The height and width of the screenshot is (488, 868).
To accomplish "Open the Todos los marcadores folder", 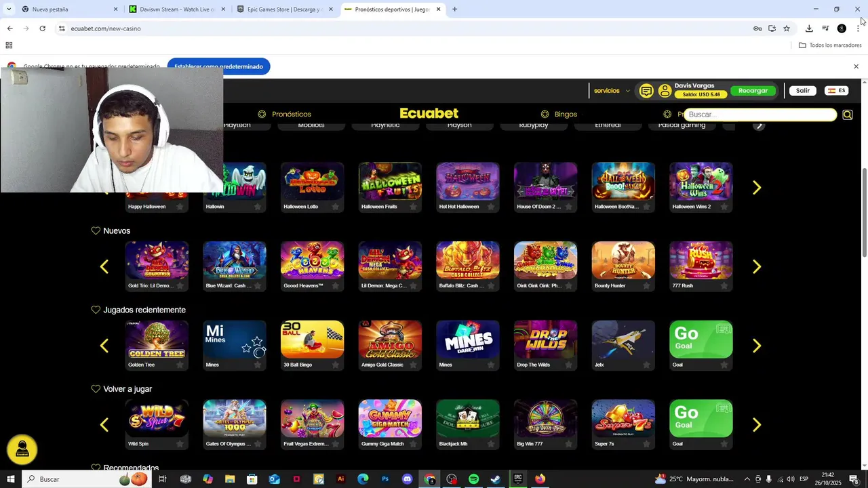I will (830, 45).
